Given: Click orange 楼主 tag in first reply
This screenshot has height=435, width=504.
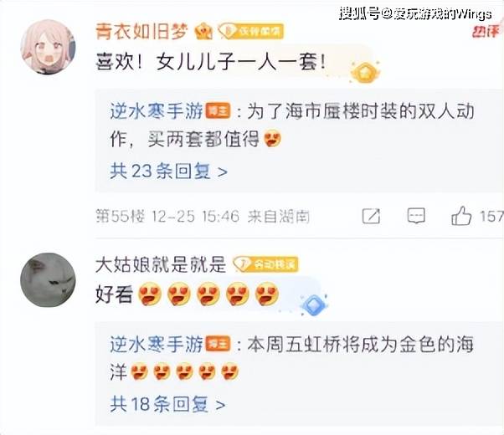Looking at the screenshot, I should click(x=219, y=111).
